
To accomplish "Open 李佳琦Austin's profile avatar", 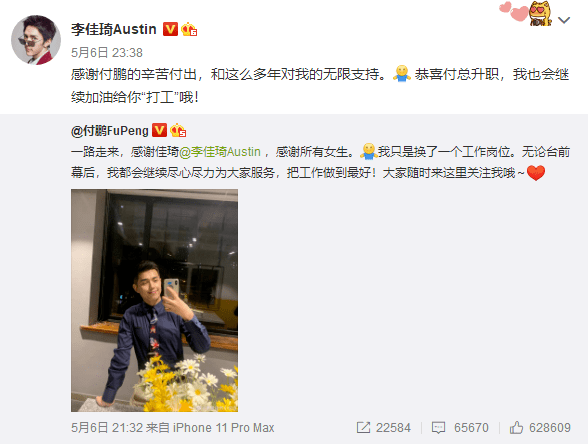I will click(x=36, y=40).
